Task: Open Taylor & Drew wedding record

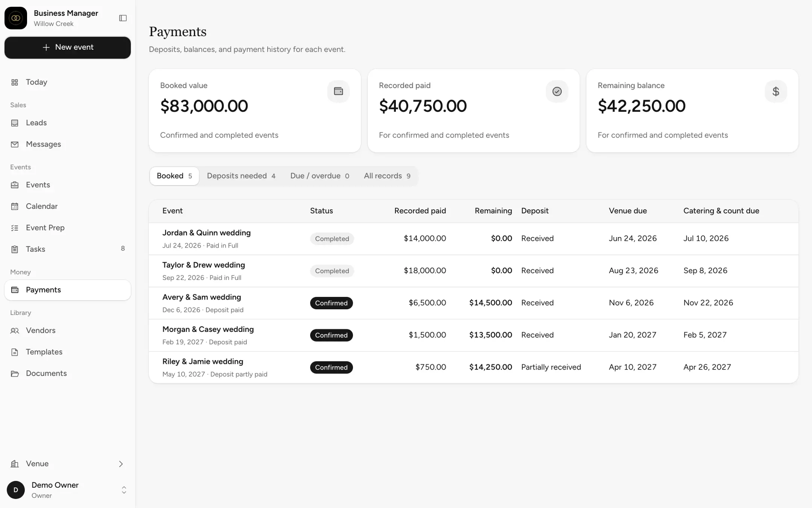Action: 474,271
